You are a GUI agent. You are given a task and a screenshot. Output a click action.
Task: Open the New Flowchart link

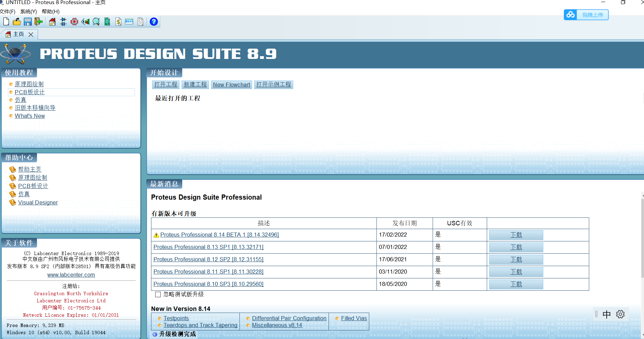pos(231,85)
